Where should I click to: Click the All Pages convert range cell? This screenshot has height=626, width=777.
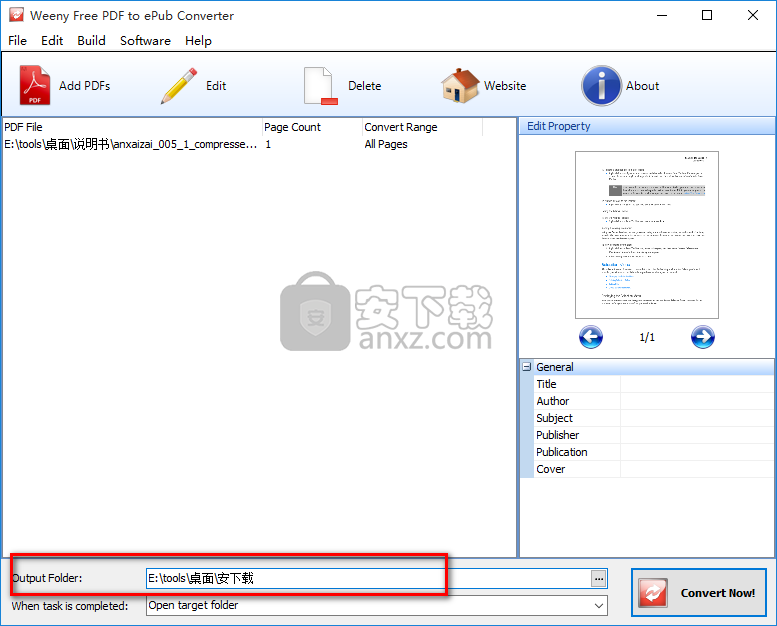[386, 144]
